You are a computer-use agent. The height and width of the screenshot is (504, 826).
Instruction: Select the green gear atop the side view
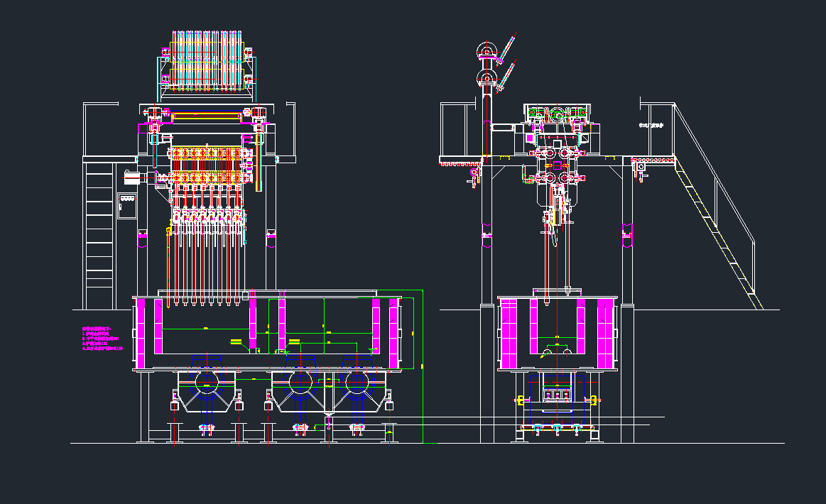click(558, 114)
